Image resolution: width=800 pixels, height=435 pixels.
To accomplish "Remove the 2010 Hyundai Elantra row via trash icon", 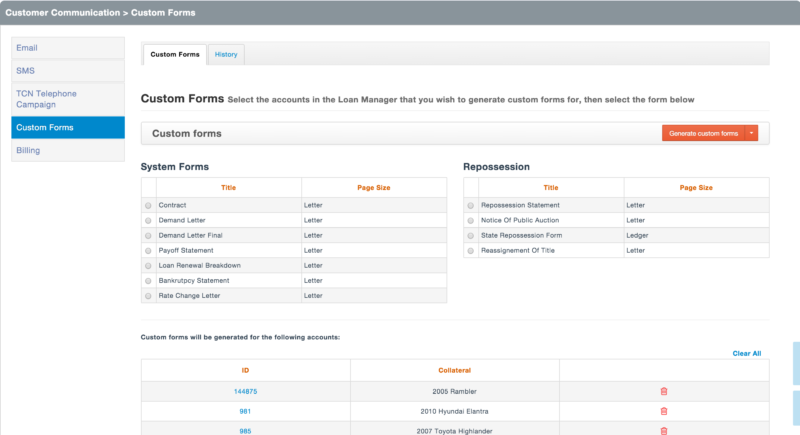I will point(664,411).
